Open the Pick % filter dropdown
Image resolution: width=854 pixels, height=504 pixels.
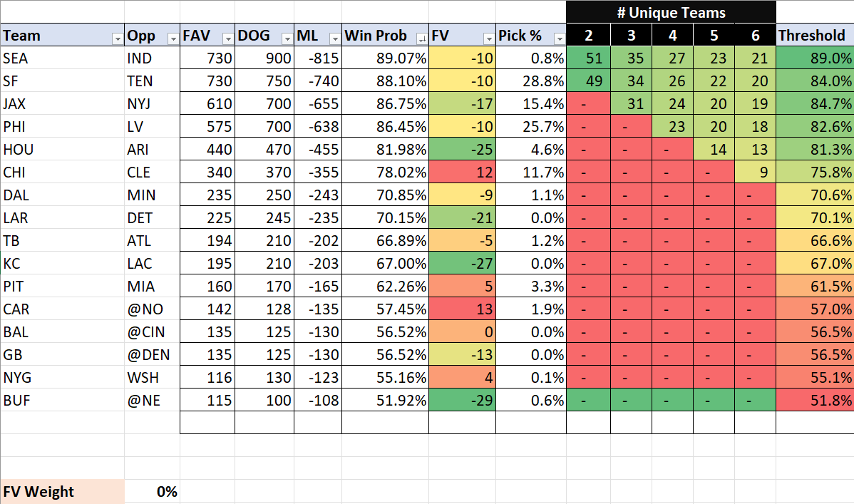coord(559,38)
